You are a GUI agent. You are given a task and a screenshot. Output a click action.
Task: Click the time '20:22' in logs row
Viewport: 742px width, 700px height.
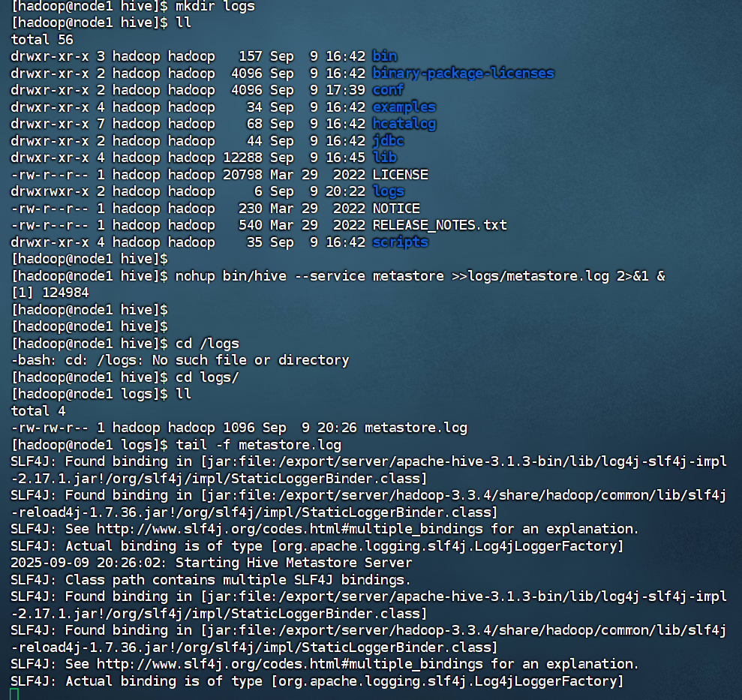(x=345, y=191)
